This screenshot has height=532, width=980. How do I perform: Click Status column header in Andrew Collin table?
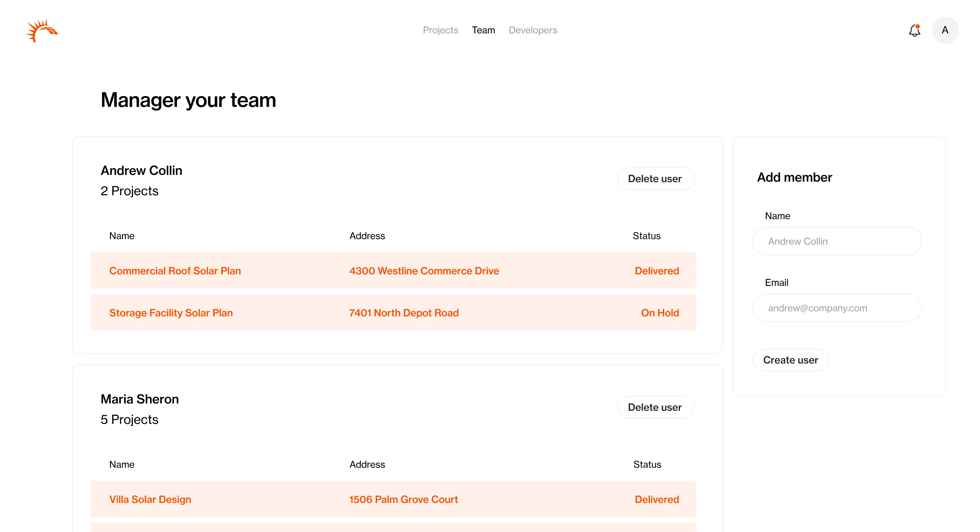click(646, 236)
